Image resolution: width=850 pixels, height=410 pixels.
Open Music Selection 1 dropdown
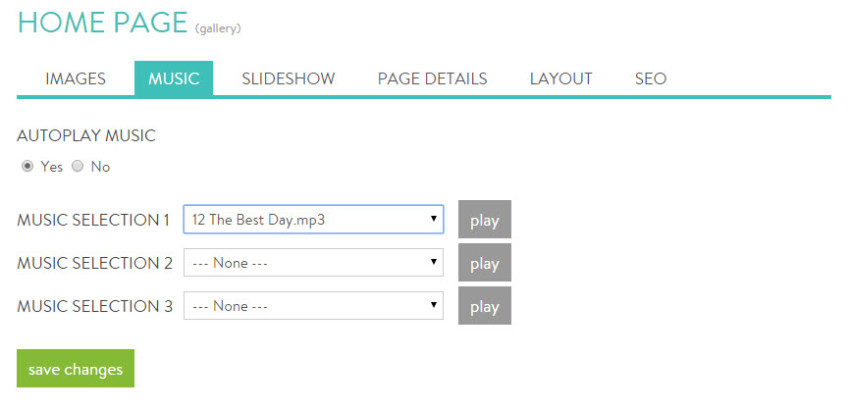point(314,220)
